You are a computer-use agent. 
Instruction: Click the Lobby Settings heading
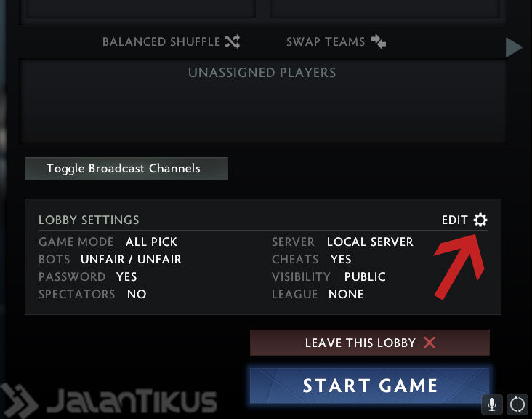pyautogui.click(x=89, y=220)
